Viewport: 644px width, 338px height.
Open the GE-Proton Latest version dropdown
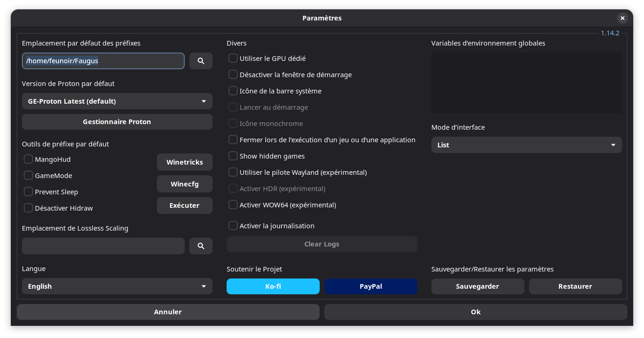117,101
